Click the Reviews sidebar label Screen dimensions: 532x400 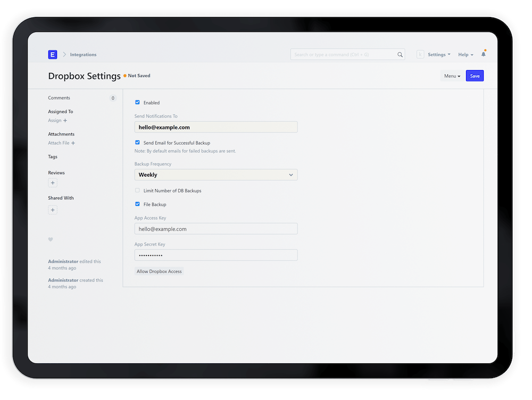[56, 173]
